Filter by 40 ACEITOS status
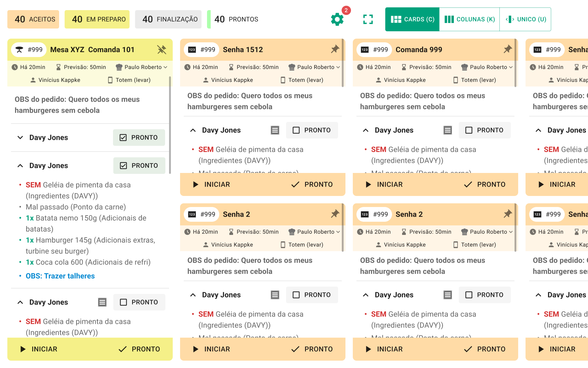588x368 pixels. (x=33, y=19)
